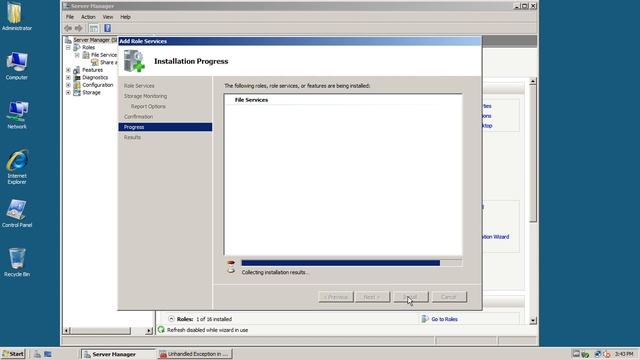640x360 pixels.
Task: Open the View menu
Action: (108, 17)
